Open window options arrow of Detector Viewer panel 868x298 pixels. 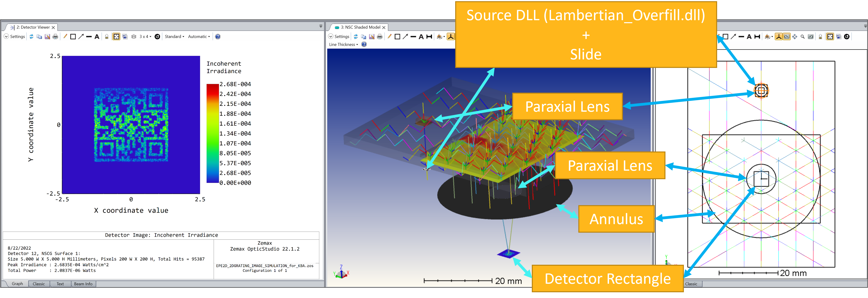(x=321, y=26)
